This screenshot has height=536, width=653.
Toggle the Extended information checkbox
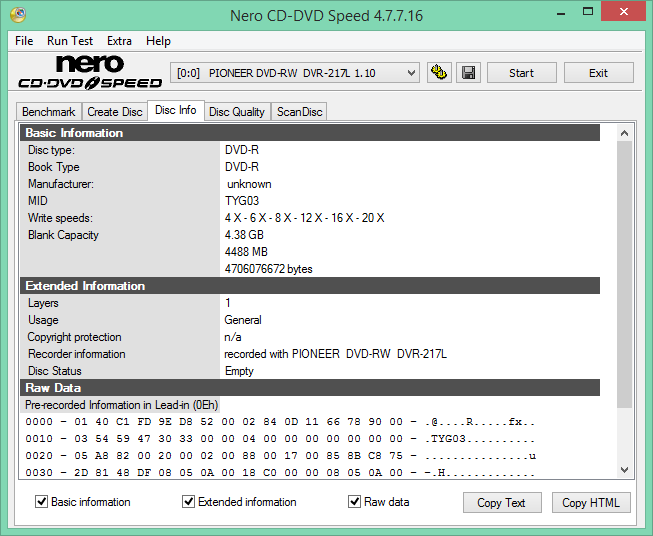click(x=189, y=501)
